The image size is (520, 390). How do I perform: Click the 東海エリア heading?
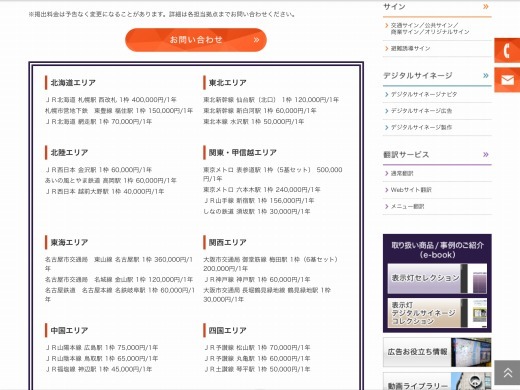(x=69, y=242)
